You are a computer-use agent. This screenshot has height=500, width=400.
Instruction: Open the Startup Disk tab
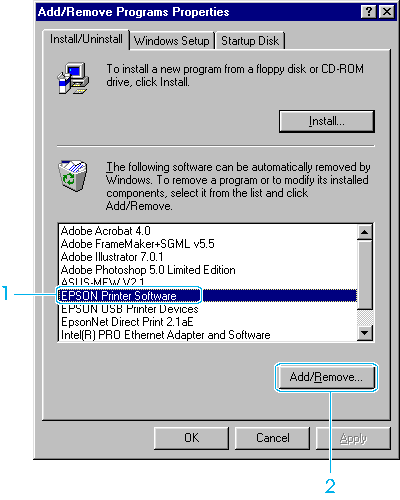(250, 41)
